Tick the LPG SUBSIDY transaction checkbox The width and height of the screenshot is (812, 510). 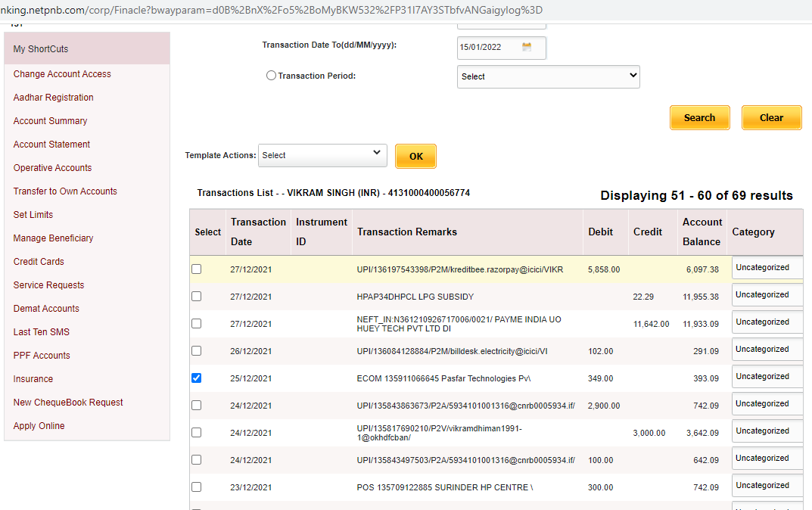coord(197,297)
